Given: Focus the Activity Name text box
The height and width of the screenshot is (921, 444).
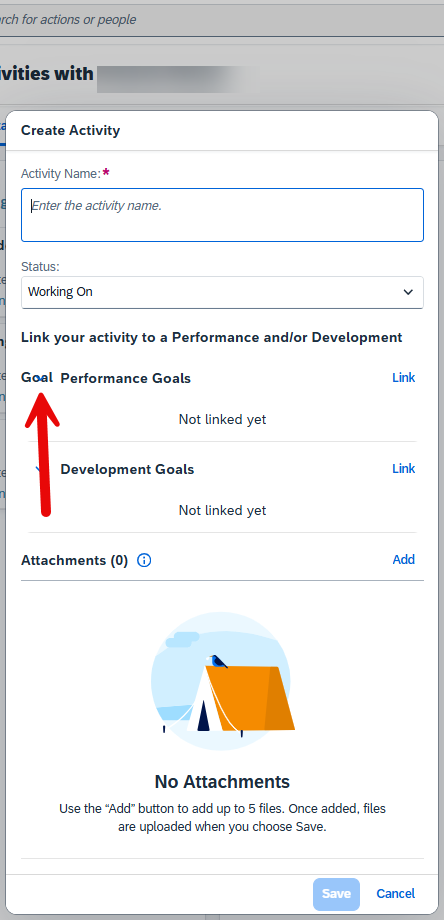Looking at the screenshot, I should point(222,214).
